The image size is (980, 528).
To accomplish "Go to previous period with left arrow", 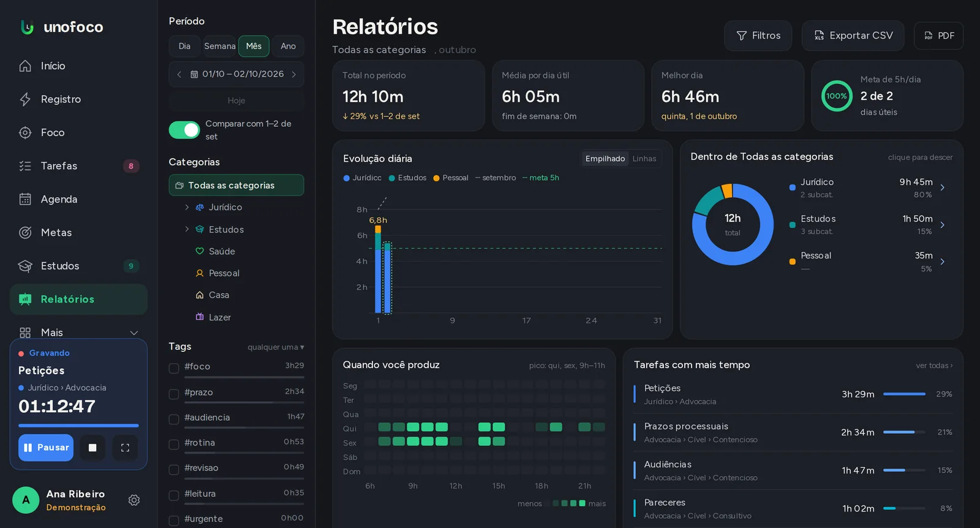I will [x=179, y=74].
